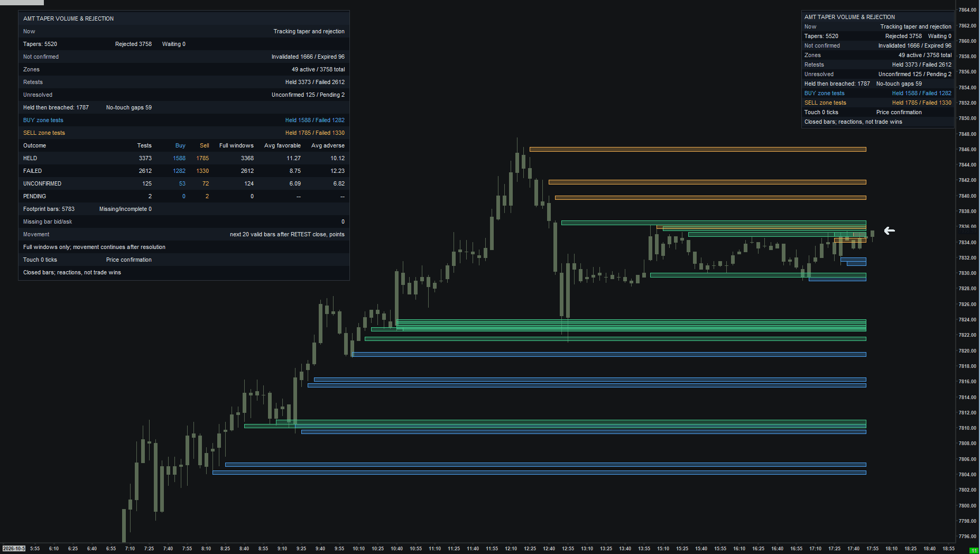980x554 pixels.
Task: Click 'next 20 valid bars after RETEST close, points'
Action: point(287,234)
